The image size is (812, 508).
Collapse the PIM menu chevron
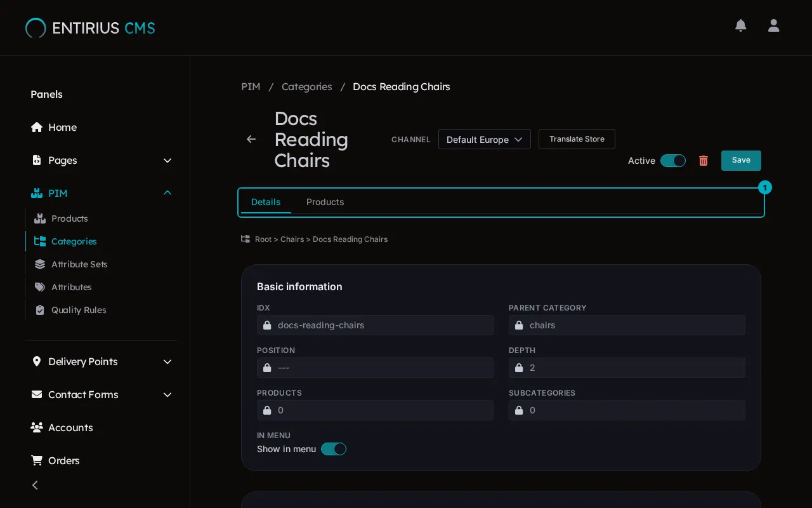coord(167,193)
